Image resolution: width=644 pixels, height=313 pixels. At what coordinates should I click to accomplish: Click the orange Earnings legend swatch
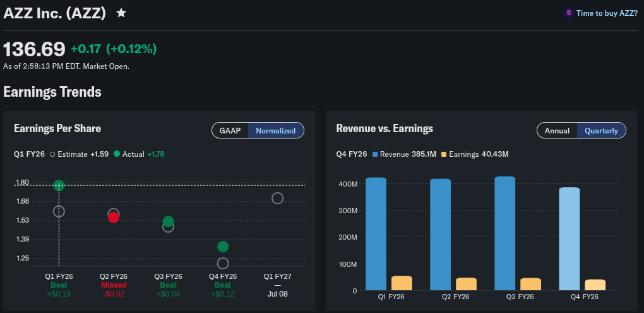(x=444, y=154)
